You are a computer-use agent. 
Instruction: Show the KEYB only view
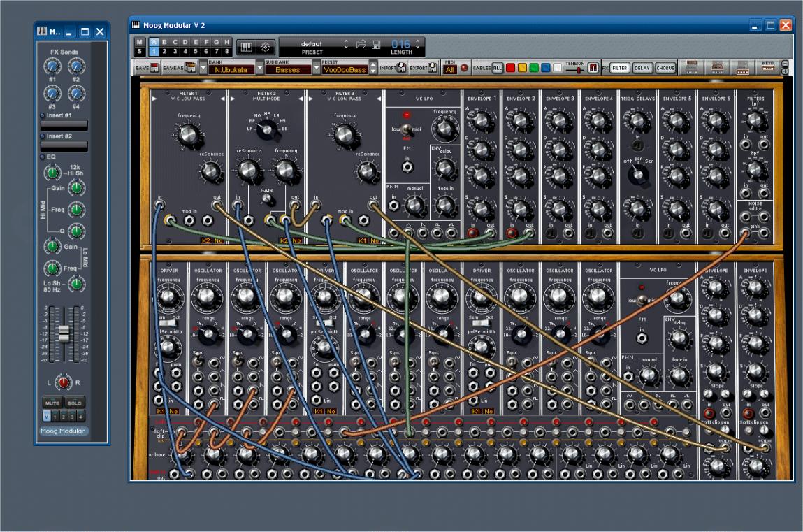click(x=767, y=67)
